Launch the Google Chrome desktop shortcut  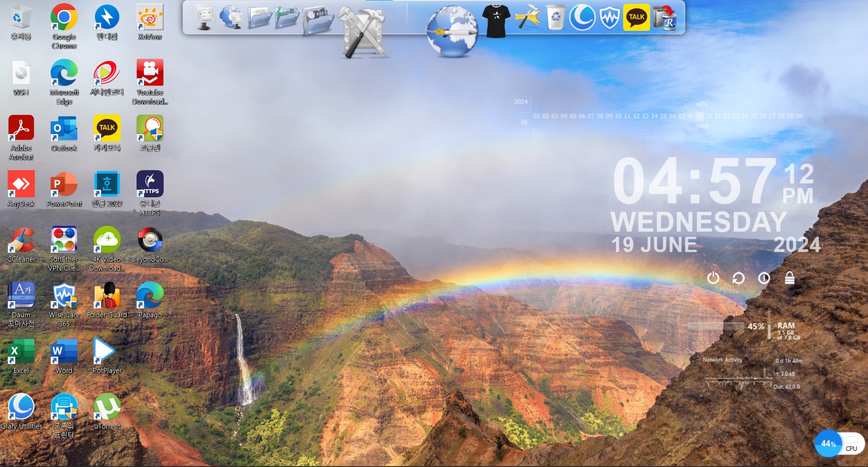[64, 26]
